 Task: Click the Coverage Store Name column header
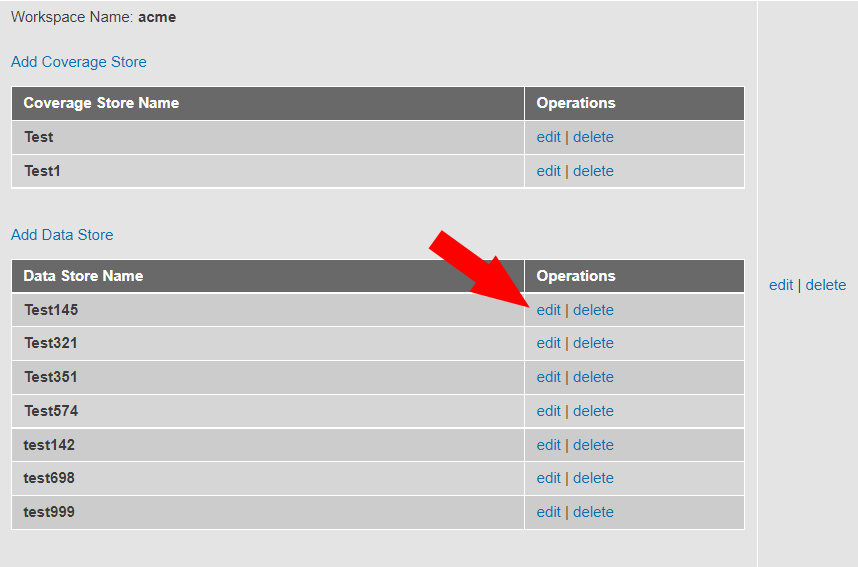tap(268, 103)
